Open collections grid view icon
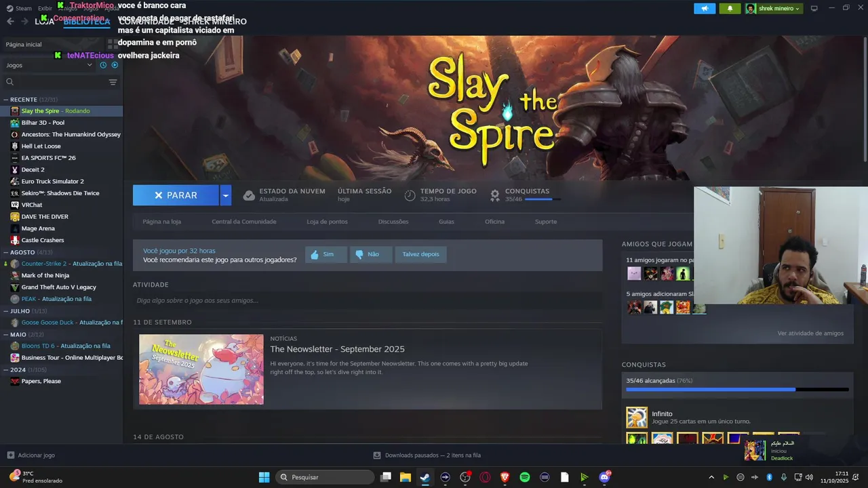The width and height of the screenshot is (868, 488). click(x=113, y=44)
